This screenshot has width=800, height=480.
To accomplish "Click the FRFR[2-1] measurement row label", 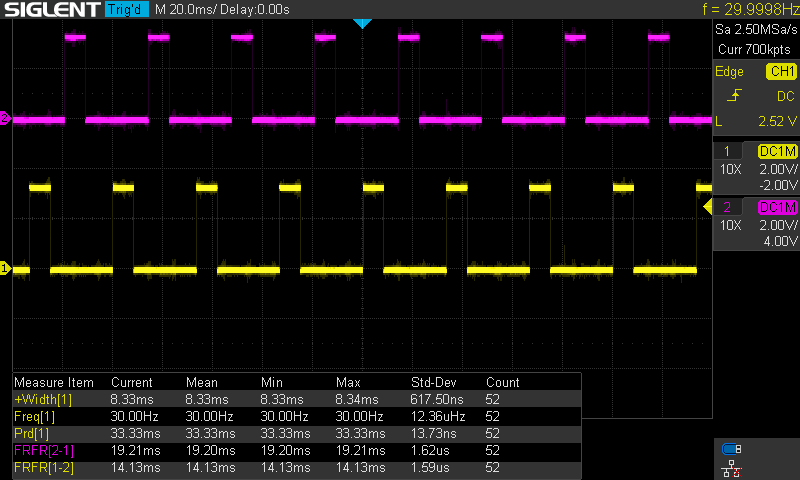I will (44, 450).
